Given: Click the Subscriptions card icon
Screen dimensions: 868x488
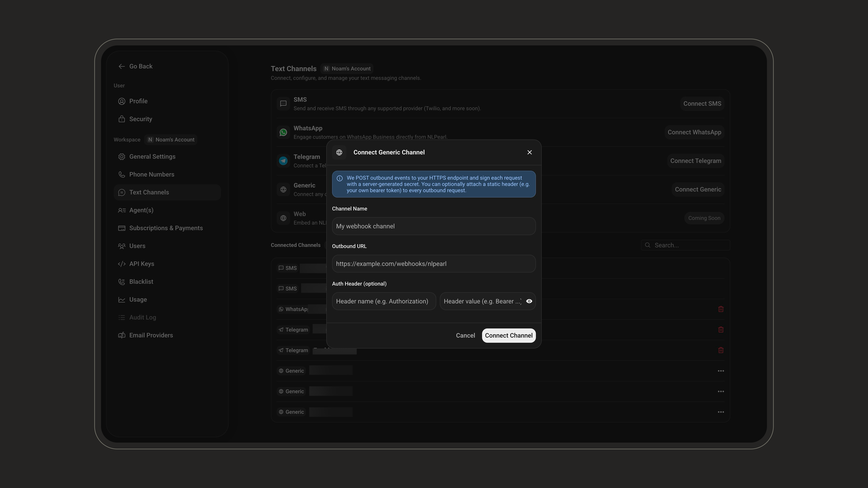Looking at the screenshot, I should [122, 228].
